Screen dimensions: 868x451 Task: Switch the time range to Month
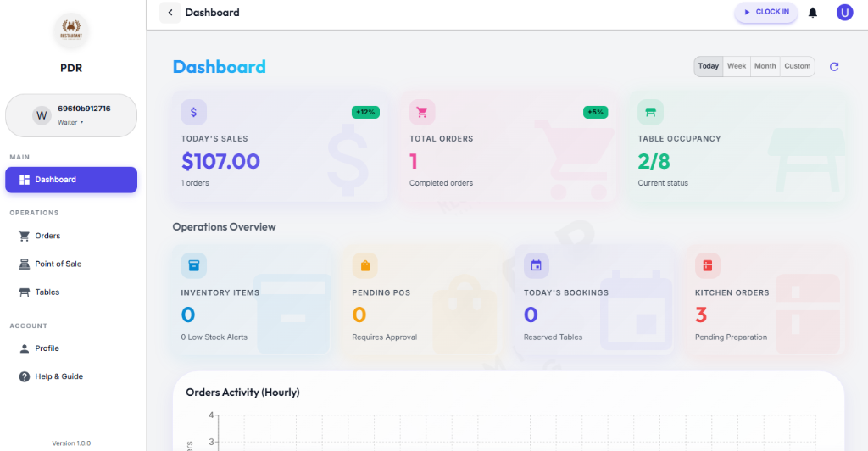pyautogui.click(x=765, y=66)
